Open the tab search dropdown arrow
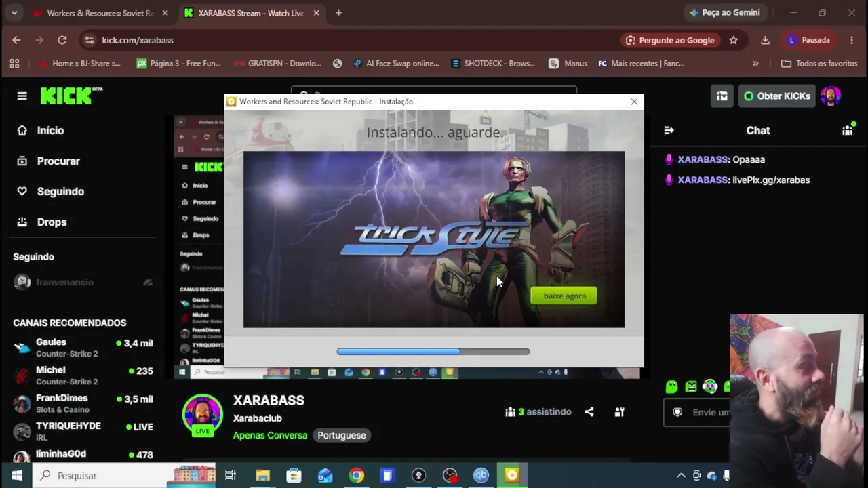Screen dimensions: 868x488 14,13
